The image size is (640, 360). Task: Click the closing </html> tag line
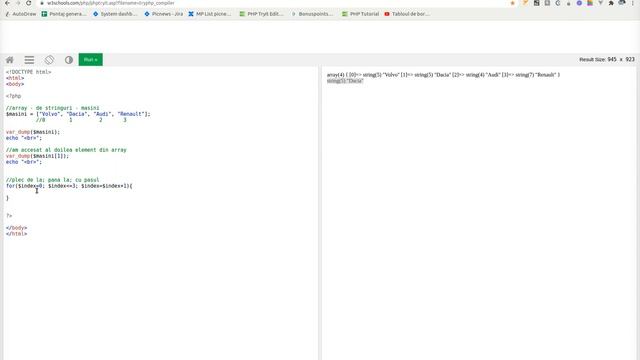click(16, 234)
